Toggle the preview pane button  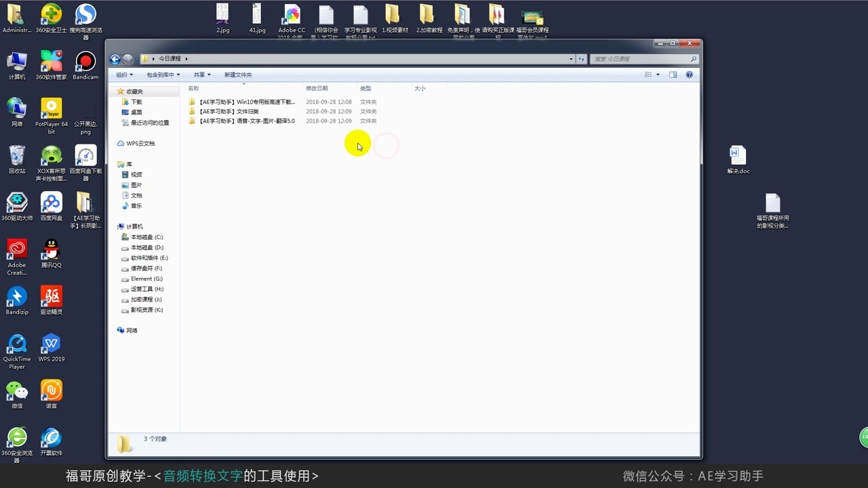pos(673,75)
